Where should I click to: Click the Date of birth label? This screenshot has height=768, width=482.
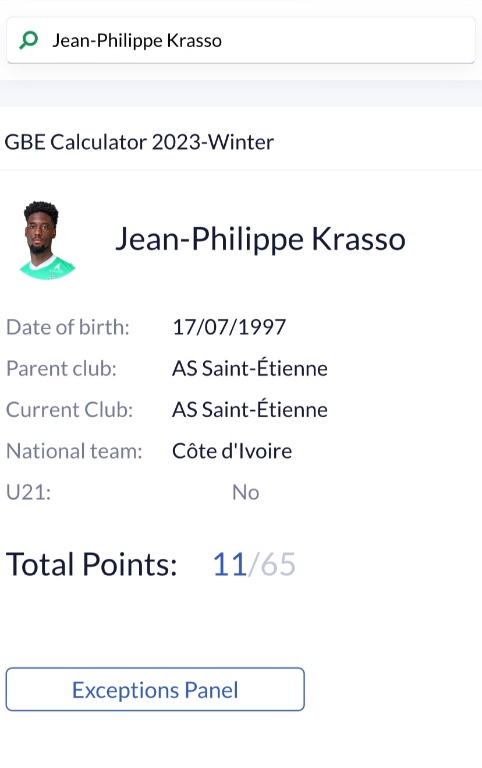(x=68, y=327)
